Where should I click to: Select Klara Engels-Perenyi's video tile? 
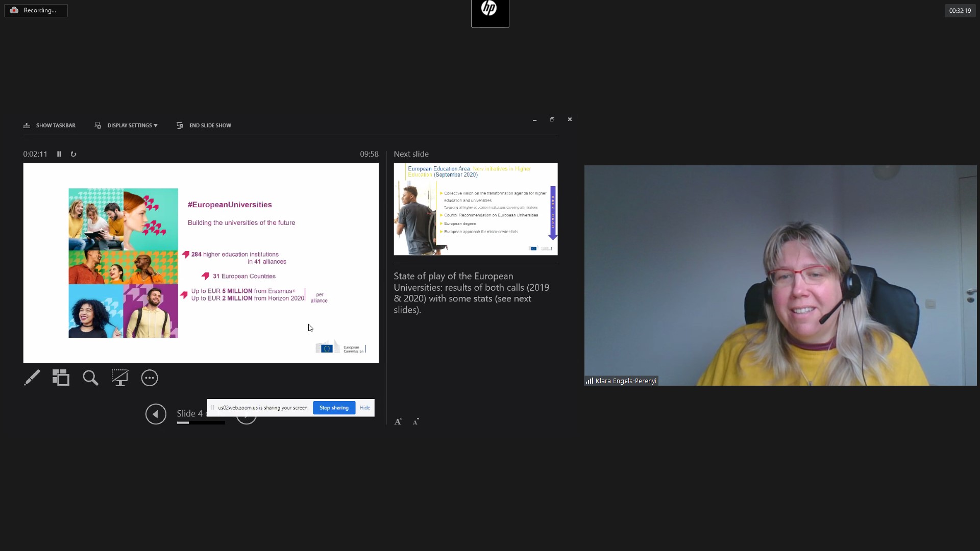pos(780,275)
